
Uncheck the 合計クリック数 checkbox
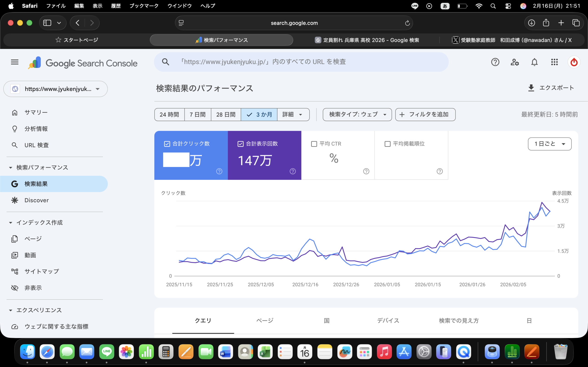[x=167, y=144]
